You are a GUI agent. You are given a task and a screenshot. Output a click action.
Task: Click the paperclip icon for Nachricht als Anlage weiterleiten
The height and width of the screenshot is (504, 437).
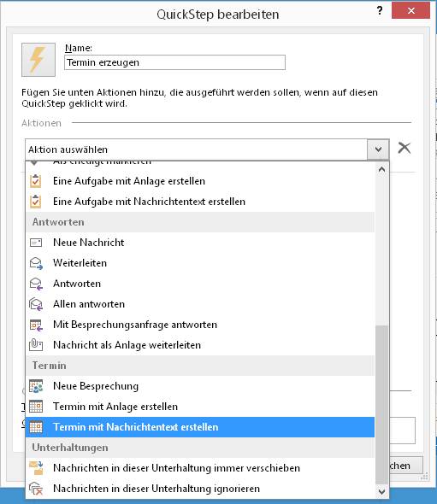(36, 345)
